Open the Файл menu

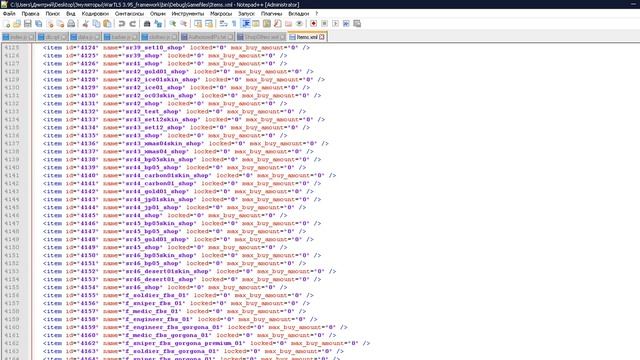click(x=9, y=13)
